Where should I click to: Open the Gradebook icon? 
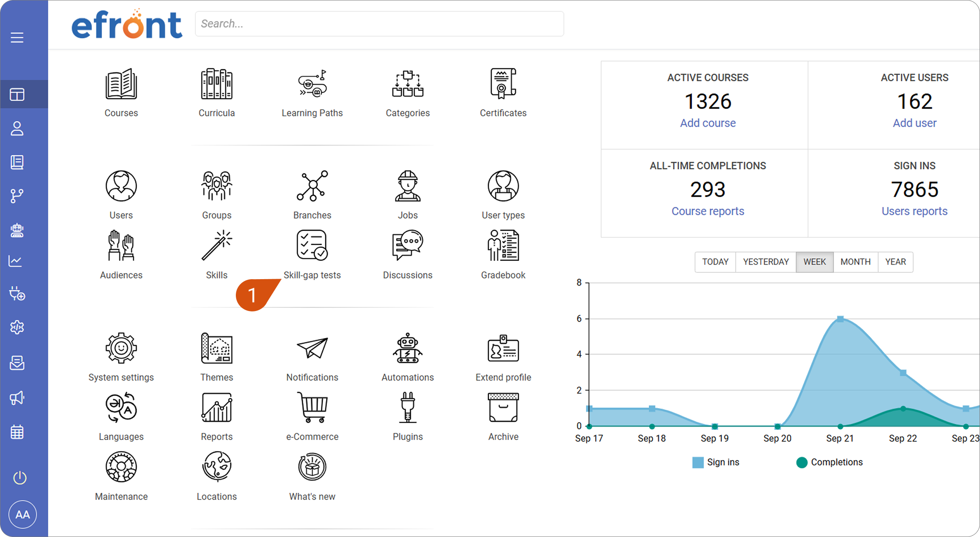coord(503,246)
